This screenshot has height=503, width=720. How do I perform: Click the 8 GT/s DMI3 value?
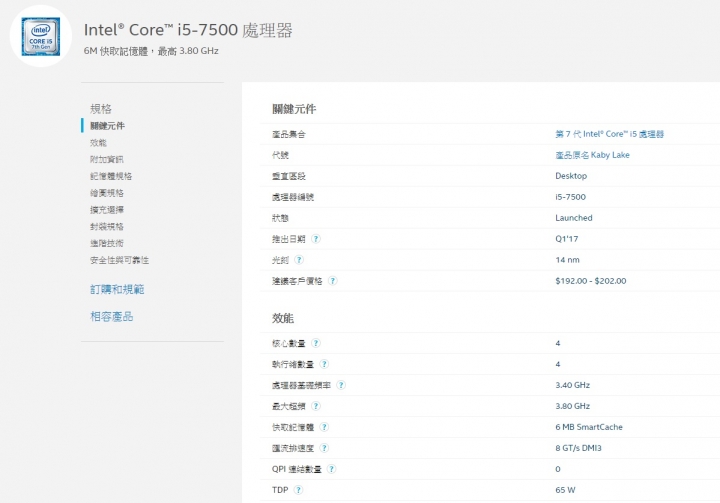tap(579, 448)
